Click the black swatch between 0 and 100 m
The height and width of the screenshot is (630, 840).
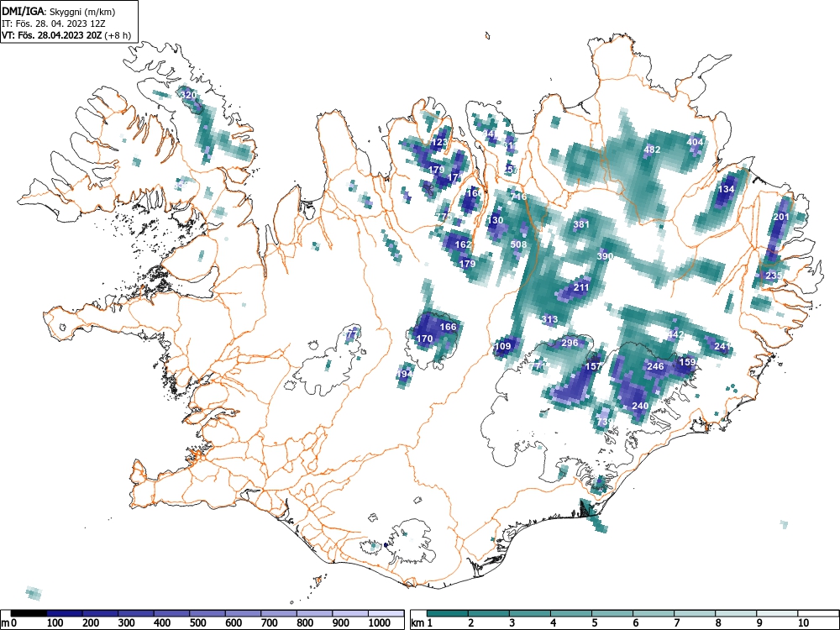pyautogui.click(x=29, y=613)
